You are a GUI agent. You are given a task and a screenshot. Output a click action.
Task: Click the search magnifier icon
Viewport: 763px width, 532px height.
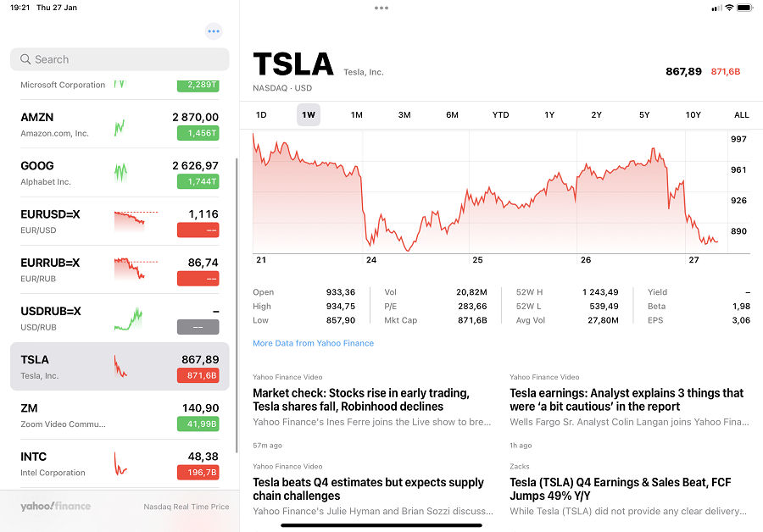25,59
